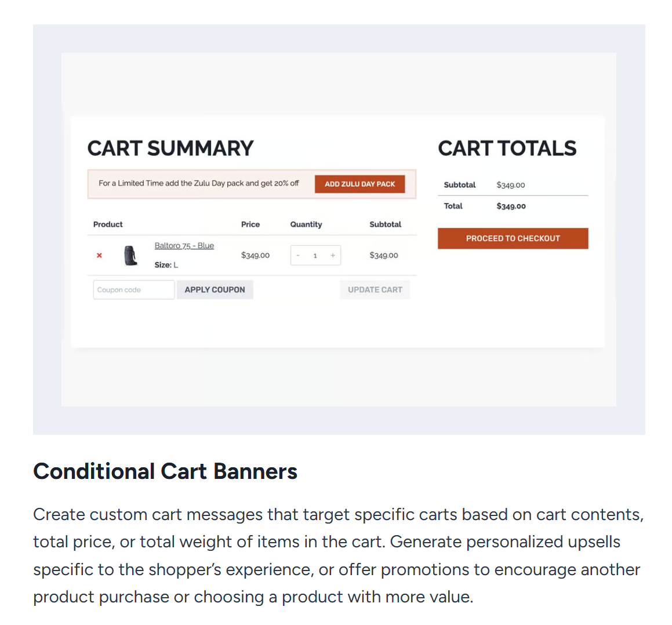Click the Cart Totals heading
672x625 pixels.
507,148
